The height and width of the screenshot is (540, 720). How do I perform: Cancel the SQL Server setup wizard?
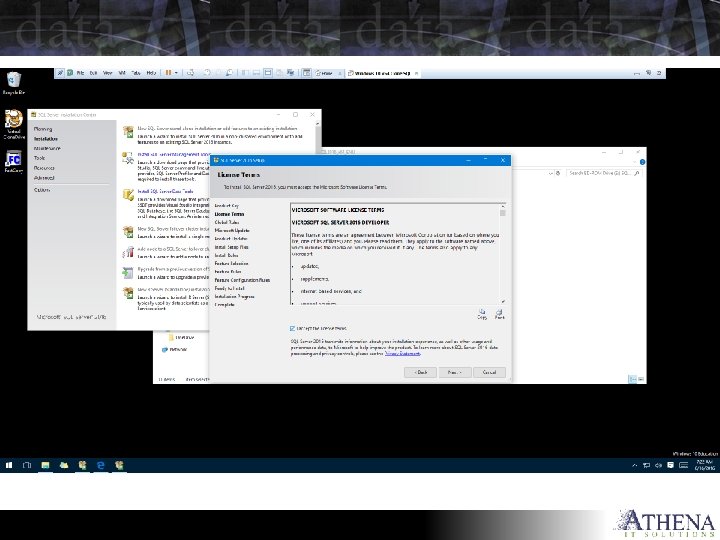pyautogui.click(x=489, y=372)
